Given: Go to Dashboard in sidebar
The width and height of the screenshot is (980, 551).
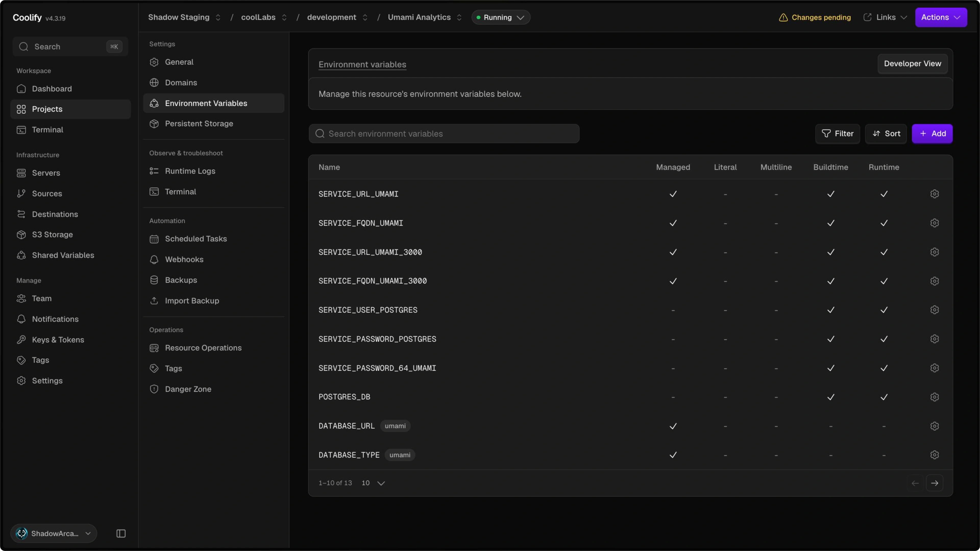Looking at the screenshot, I should 70,89.
